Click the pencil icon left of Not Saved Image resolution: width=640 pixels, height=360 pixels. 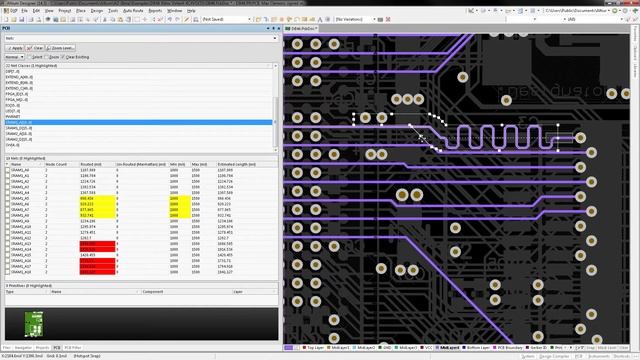coord(187,19)
